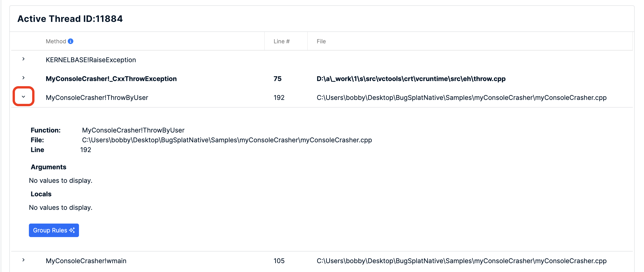Open Group Rules for this frame
The image size is (644, 272).
tap(54, 230)
